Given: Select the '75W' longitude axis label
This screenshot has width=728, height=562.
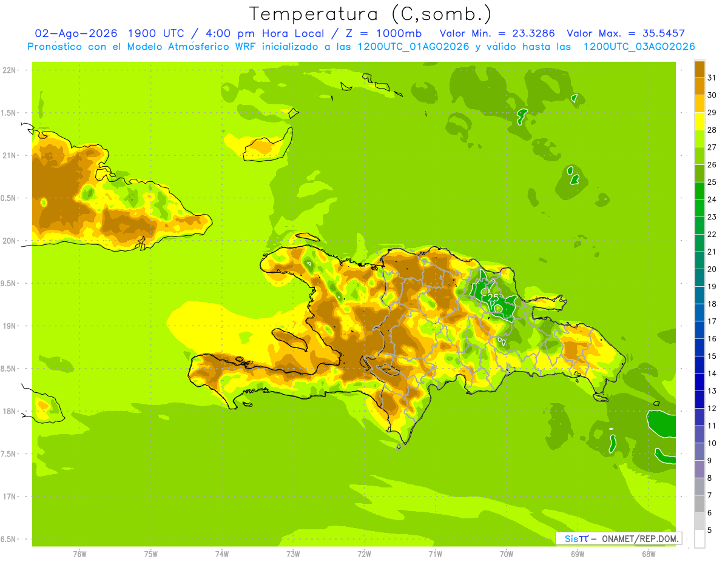Looking at the screenshot, I should pyautogui.click(x=151, y=554).
